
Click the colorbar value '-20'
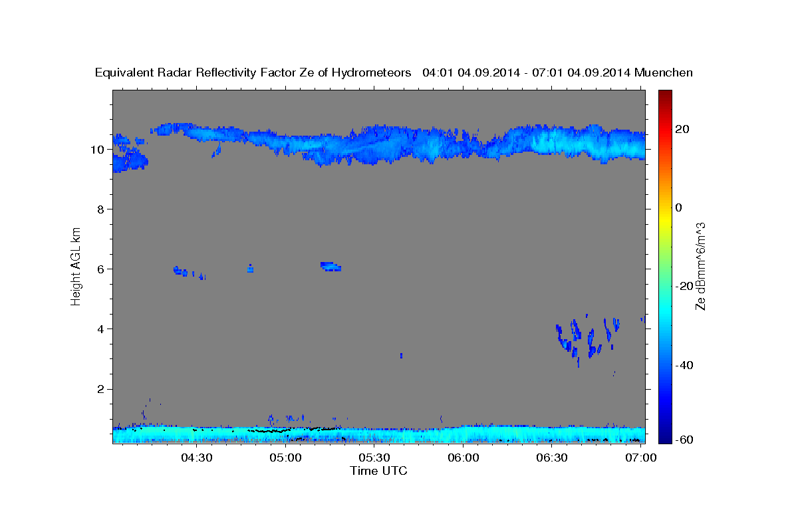(684, 286)
